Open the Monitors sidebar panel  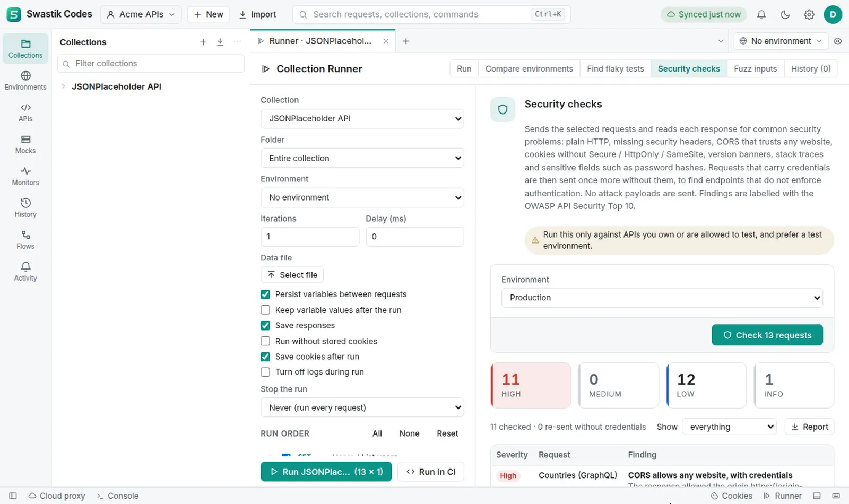pos(25,176)
